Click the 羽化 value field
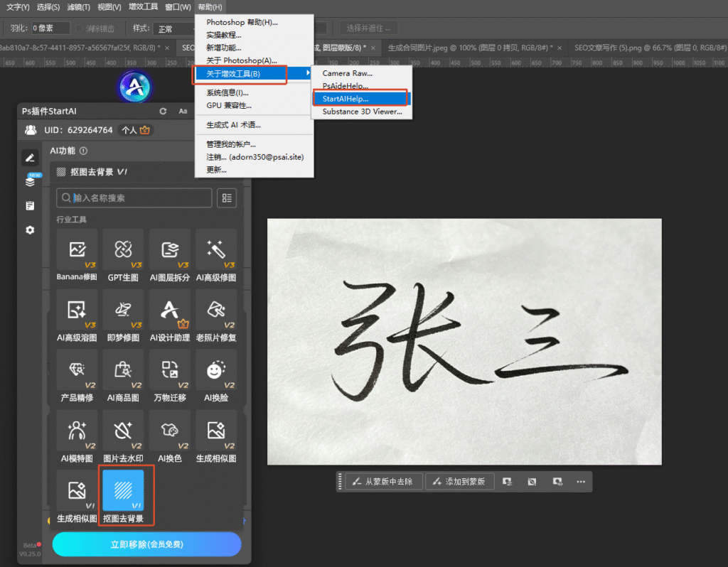Image resolution: width=728 pixels, height=567 pixels. tap(50, 28)
